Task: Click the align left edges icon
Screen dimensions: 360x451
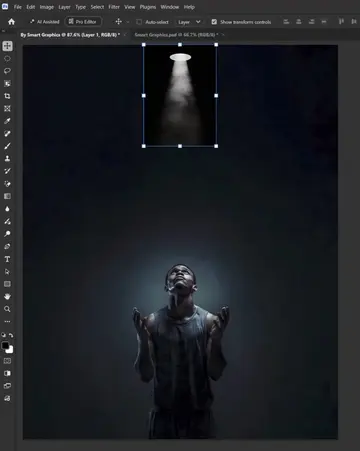Action: pos(286,22)
